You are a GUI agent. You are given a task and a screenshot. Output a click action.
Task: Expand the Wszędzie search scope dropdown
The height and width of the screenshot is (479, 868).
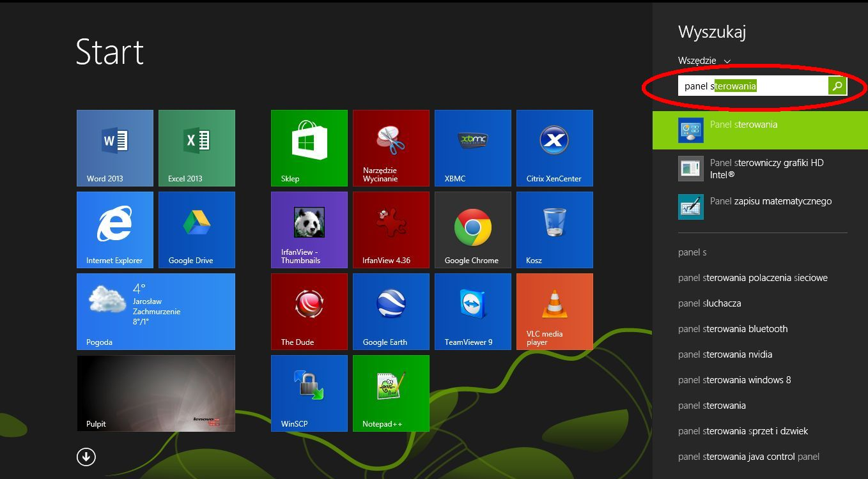[x=704, y=61]
